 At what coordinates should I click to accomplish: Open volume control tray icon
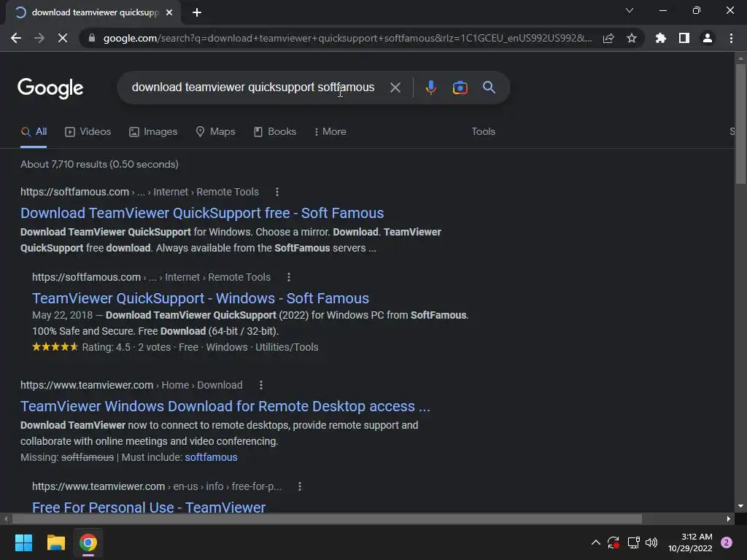[651, 542]
